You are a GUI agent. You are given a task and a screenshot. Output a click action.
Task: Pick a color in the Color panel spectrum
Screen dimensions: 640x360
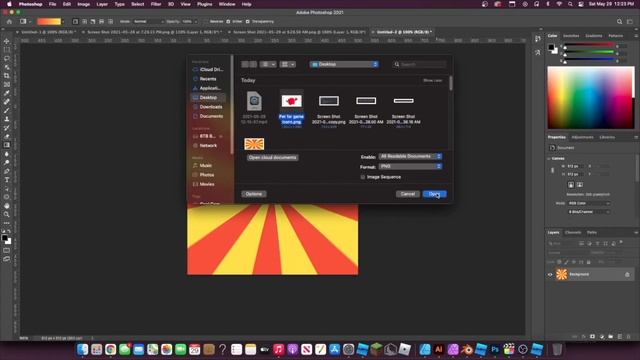pyautogui.click(x=590, y=98)
